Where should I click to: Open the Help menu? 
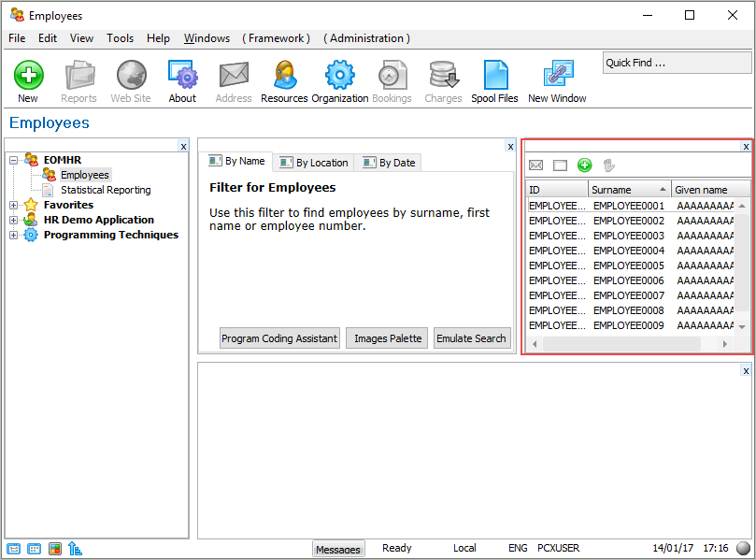pos(158,38)
